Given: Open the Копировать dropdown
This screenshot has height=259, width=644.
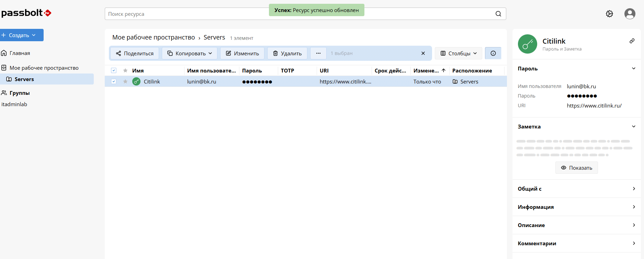Looking at the screenshot, I should 190,53.
